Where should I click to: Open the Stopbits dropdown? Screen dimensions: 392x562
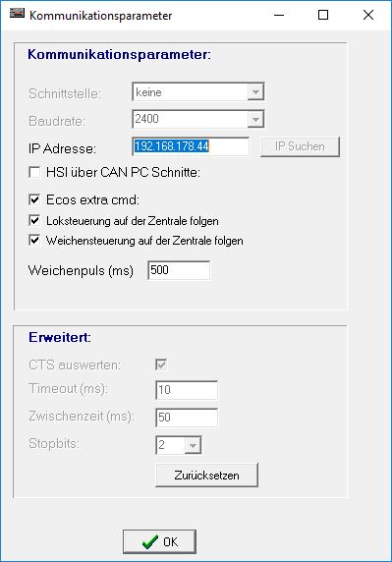179,445
